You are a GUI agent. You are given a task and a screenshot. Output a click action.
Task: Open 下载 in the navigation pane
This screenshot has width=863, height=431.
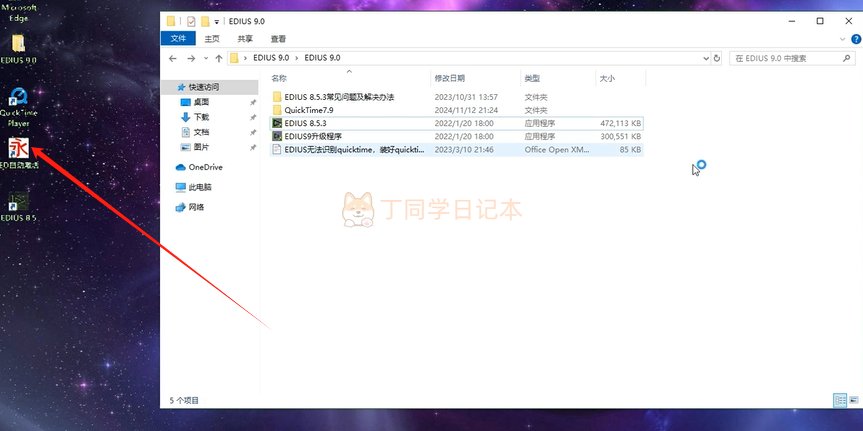point(201,117)
